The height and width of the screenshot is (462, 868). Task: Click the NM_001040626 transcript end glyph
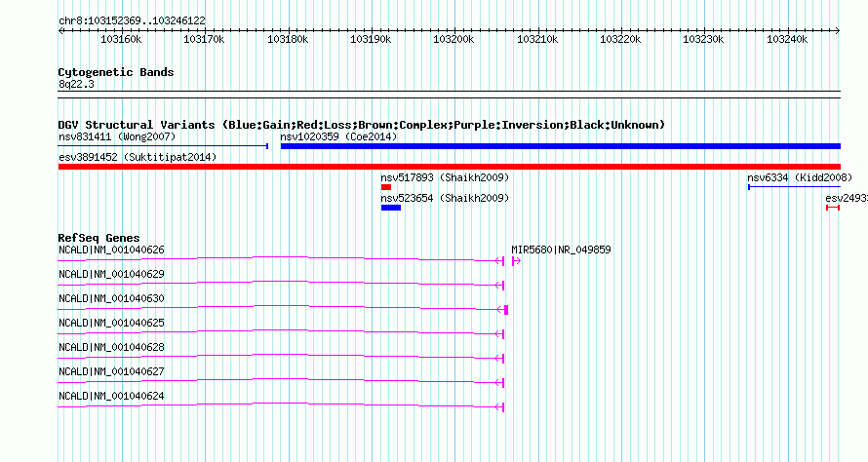click(500, 260)
